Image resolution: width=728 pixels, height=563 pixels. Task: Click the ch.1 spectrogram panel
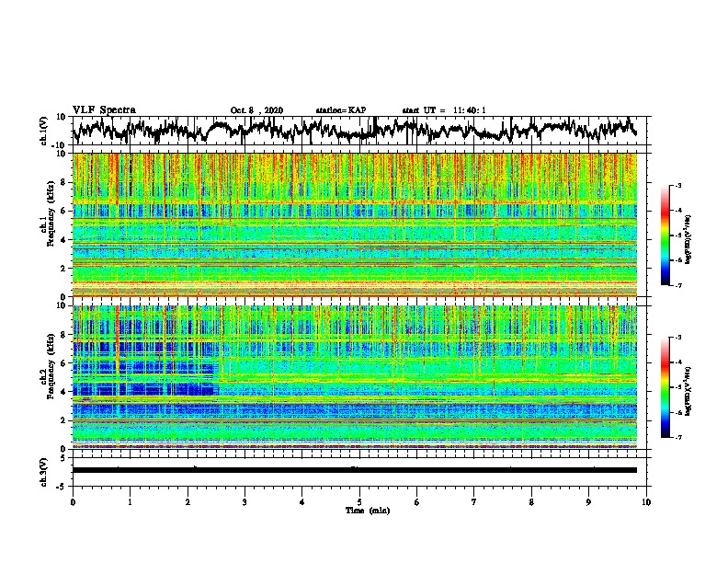tap(355, 224)
